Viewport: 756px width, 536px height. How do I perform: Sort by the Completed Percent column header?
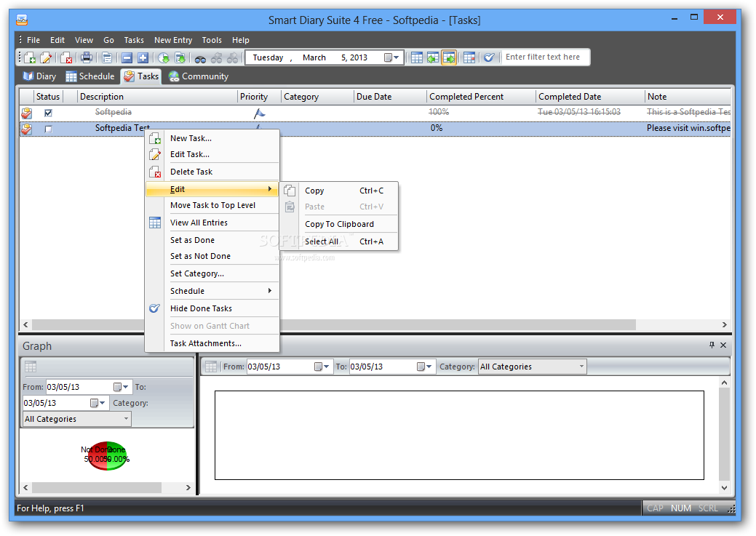[481, 97]
